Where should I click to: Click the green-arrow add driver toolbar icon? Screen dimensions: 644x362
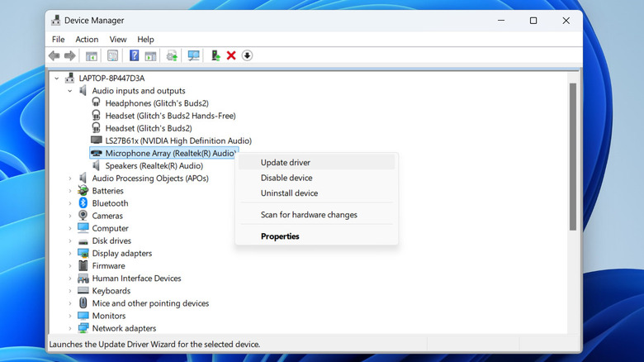215,55
